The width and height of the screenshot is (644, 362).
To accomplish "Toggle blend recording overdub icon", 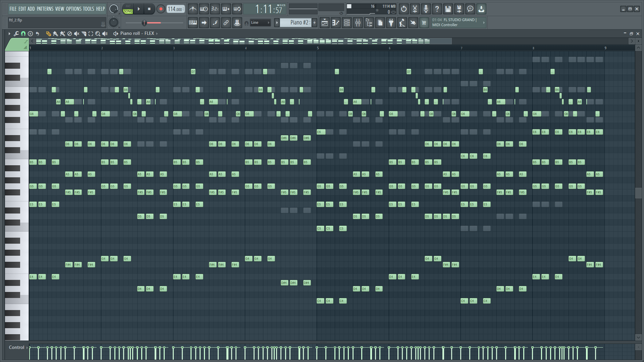I will pyautogui.click(x=226, y=9).
